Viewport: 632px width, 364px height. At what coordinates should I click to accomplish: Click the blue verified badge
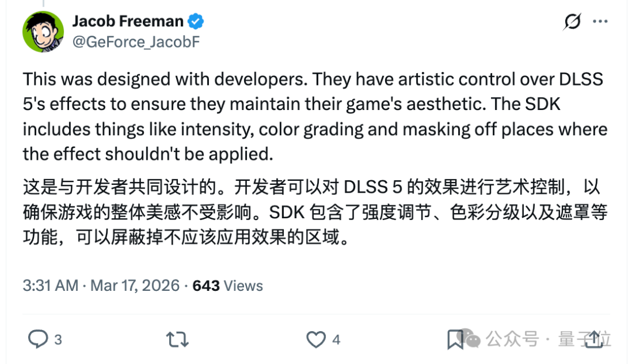pos(195,22)
